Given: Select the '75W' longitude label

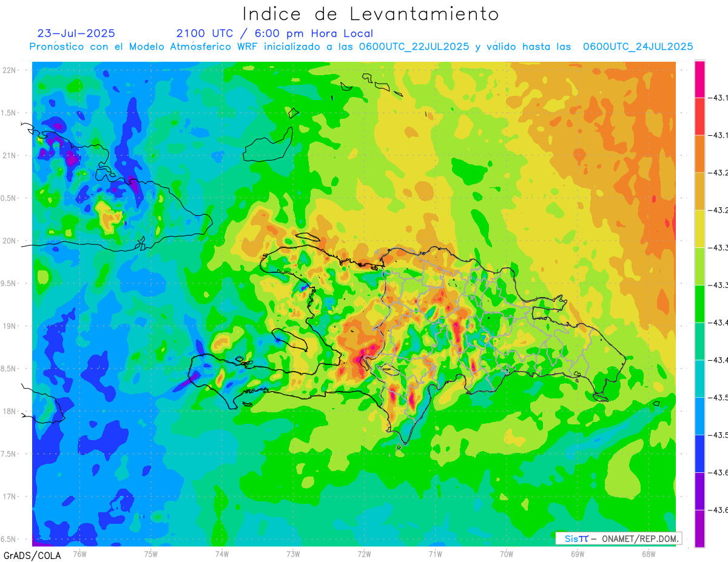Looking at the screenshot, I should pyautogui.click(x=151, y=554).
